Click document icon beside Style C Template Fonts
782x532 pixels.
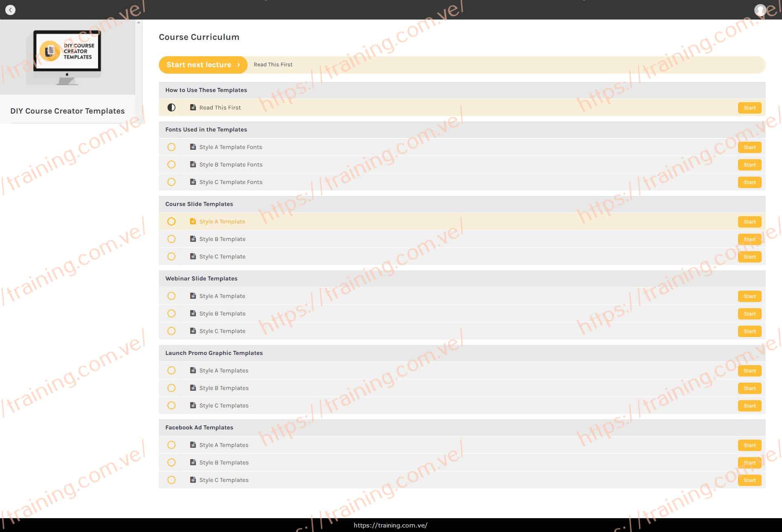193,182
